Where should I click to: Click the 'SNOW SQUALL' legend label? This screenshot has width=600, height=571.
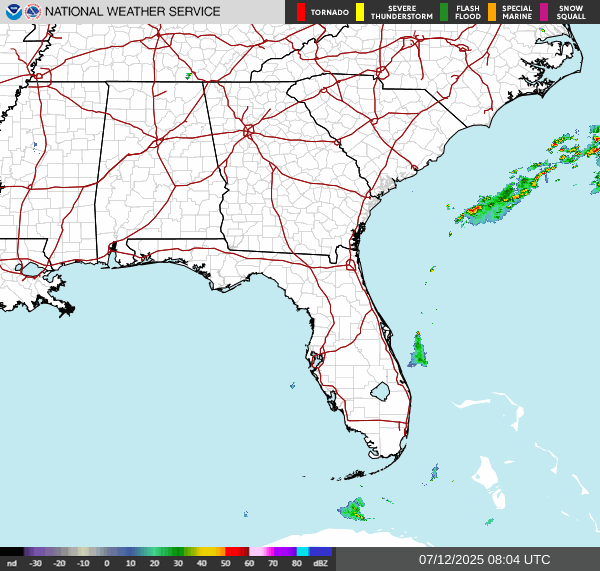(x=571, y=13)
